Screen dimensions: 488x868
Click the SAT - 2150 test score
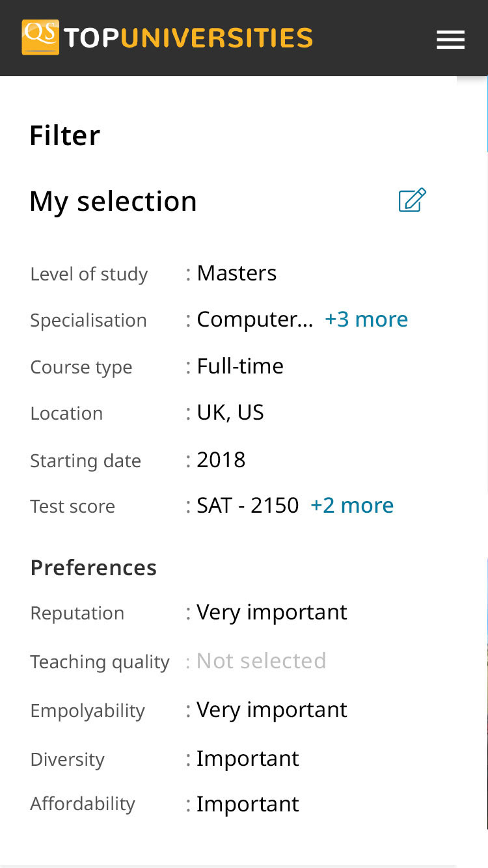pos(248,505)
